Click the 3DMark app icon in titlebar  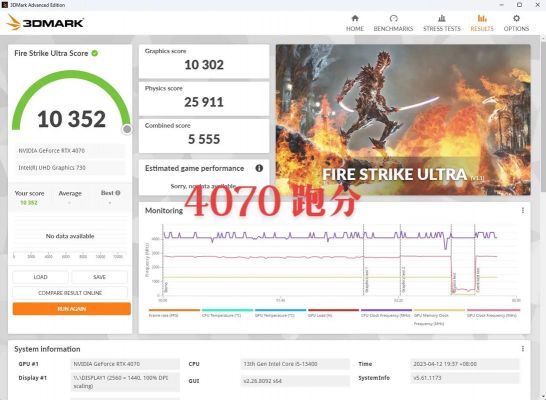point(5,5)
